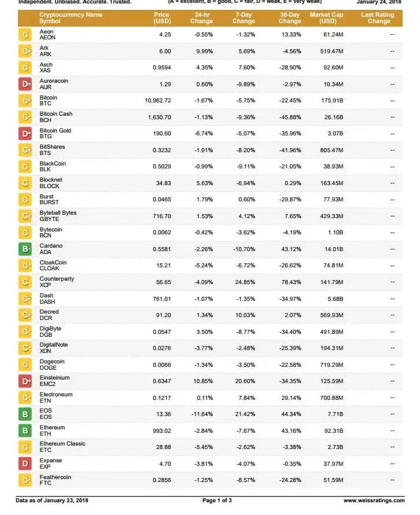Click the Cryptocurrency Name Symbol header

point(71,18)
